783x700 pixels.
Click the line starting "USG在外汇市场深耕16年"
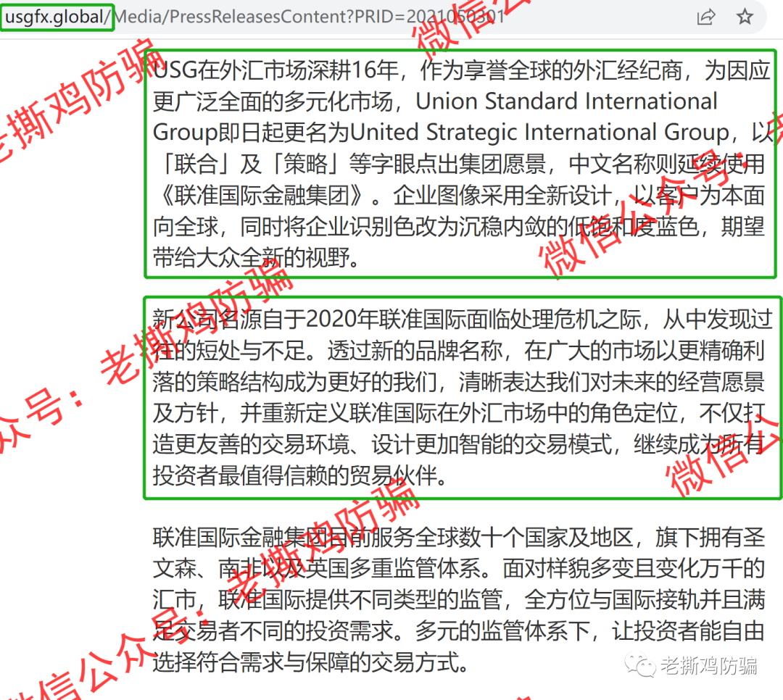point(461,70)
